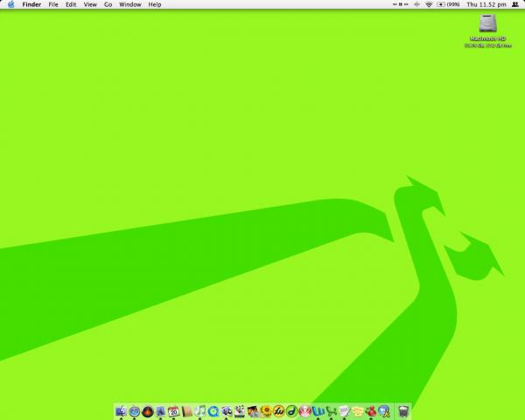Open the red icon next to Stickies
Screen dimensions: 525x420
[371, 411]
